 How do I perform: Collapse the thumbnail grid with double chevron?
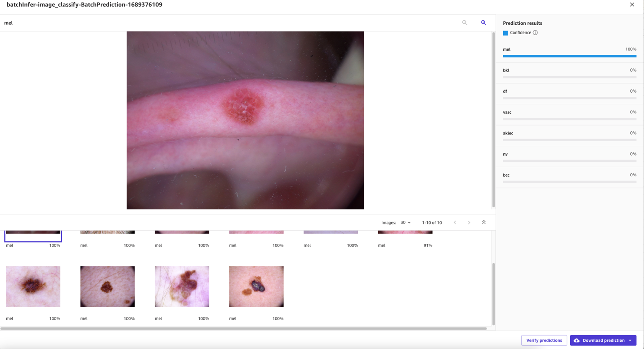point(484,222)
